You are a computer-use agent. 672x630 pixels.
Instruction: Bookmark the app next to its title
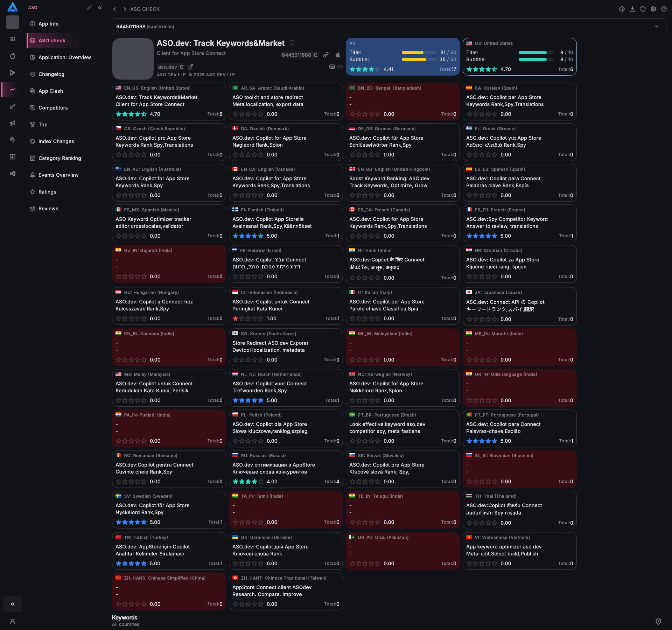click(x=292, y=43)
